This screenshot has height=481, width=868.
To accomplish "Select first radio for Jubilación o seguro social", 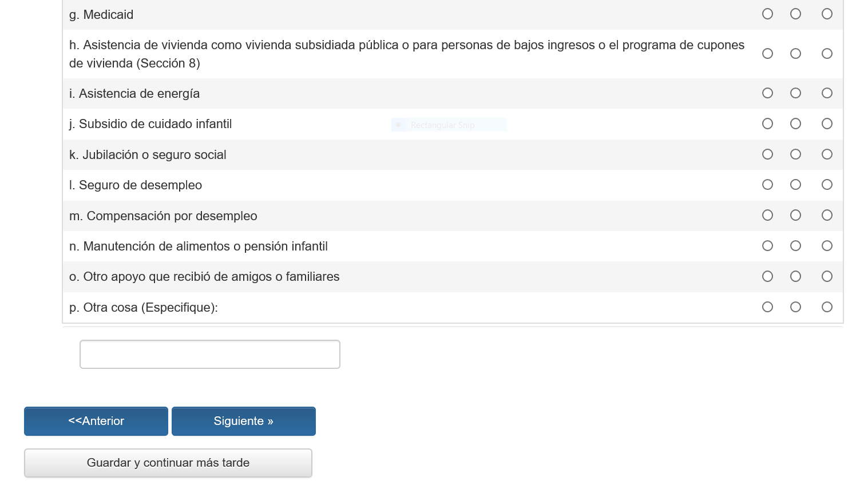I will click(x=767, y=154).
